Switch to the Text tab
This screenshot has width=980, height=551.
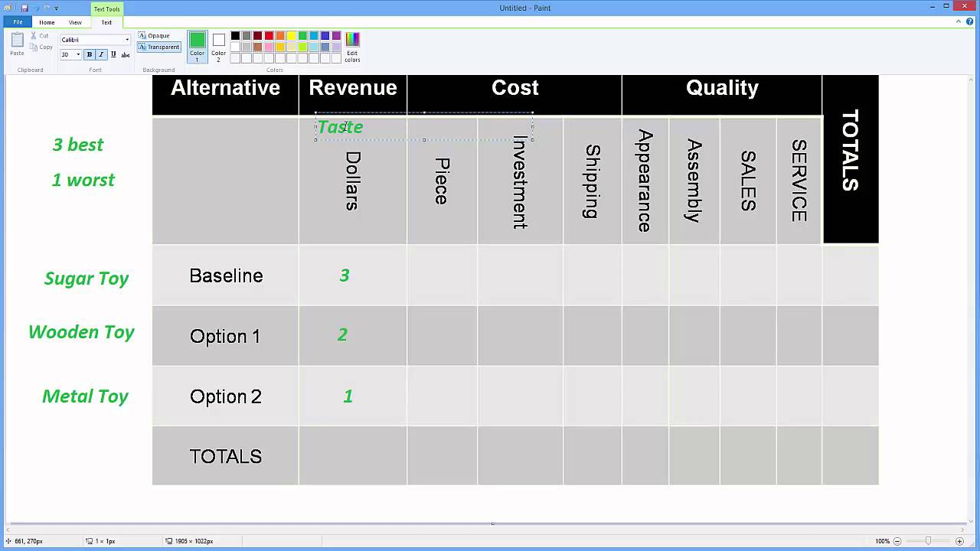pos(106,22)
